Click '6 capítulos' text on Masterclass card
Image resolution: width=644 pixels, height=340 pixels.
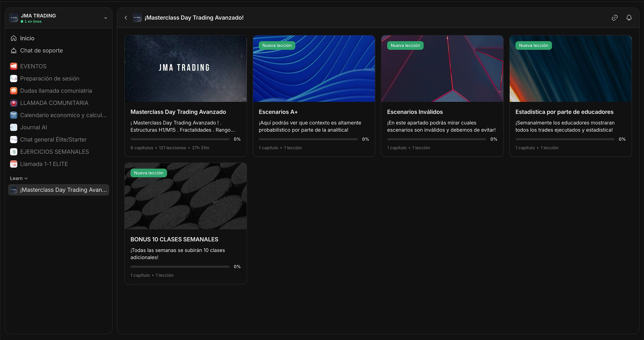pyautogui.click(x=142, y=148)
